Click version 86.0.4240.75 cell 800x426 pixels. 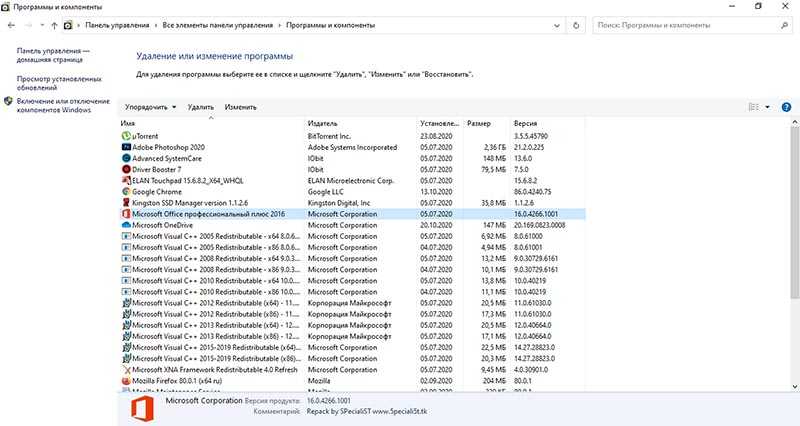tap(533, 192)
